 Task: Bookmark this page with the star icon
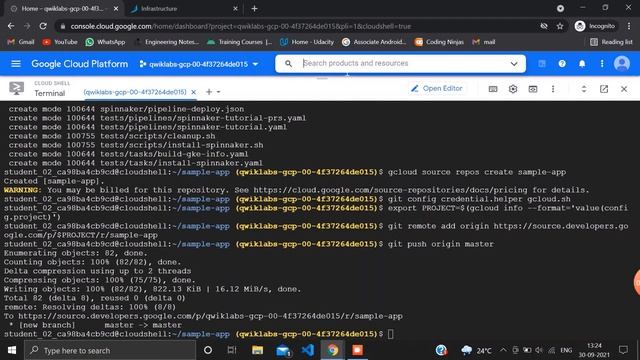(560, 26)
